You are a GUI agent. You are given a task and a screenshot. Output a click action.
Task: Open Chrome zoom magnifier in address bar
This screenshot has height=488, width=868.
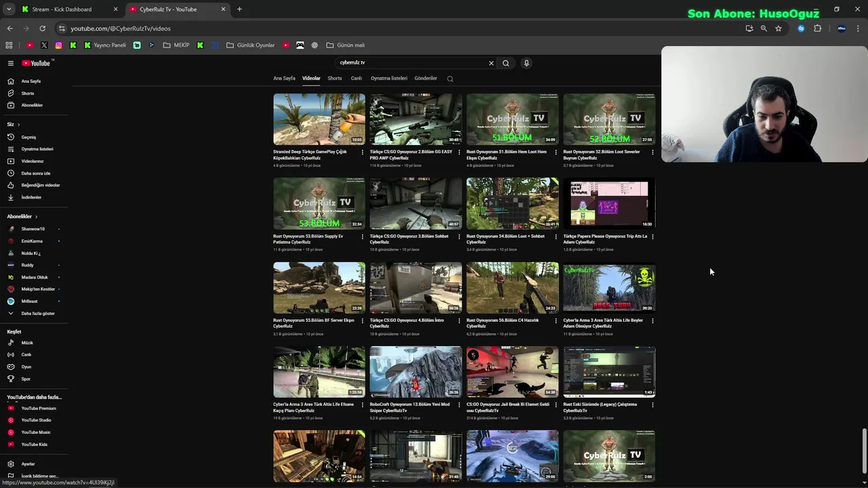point(764,28)
